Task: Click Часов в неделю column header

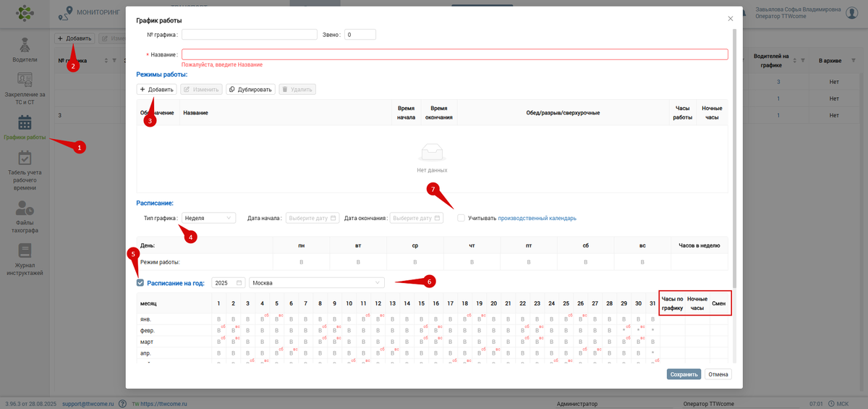Action: point(699,245)
